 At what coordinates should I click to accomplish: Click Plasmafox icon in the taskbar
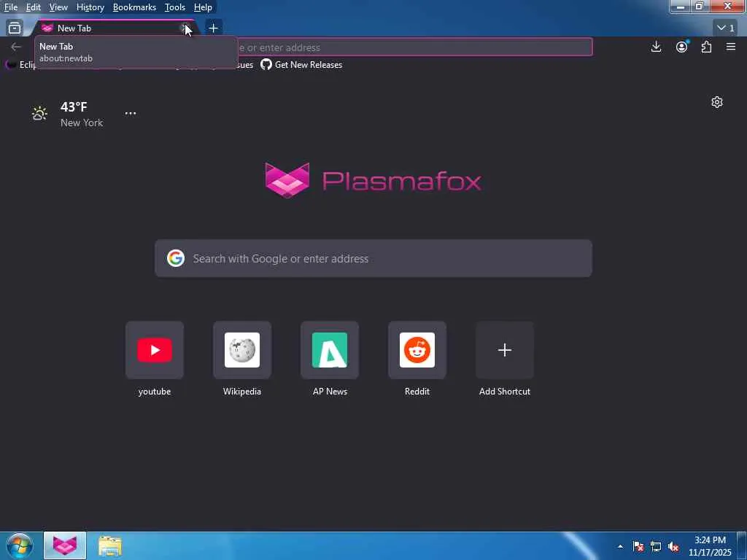(x=65, y=545)
